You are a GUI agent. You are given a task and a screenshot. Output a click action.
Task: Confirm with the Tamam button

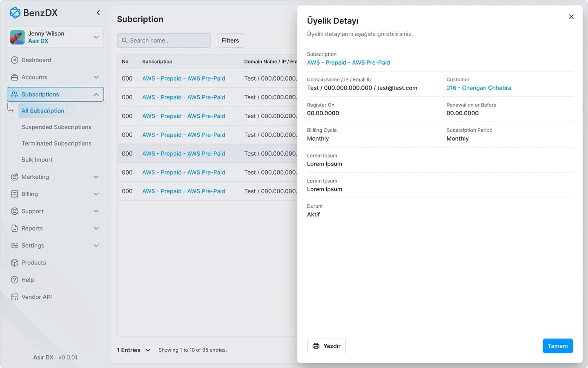pos(558,346)
